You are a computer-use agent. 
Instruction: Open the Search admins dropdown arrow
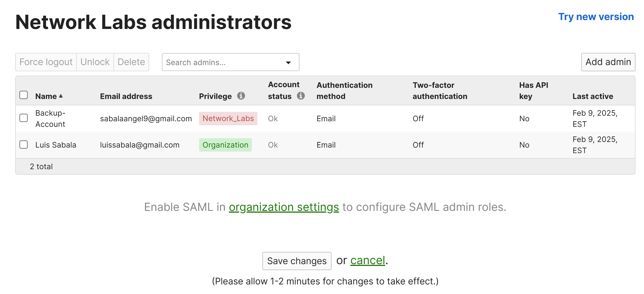[x=288, y=63]
